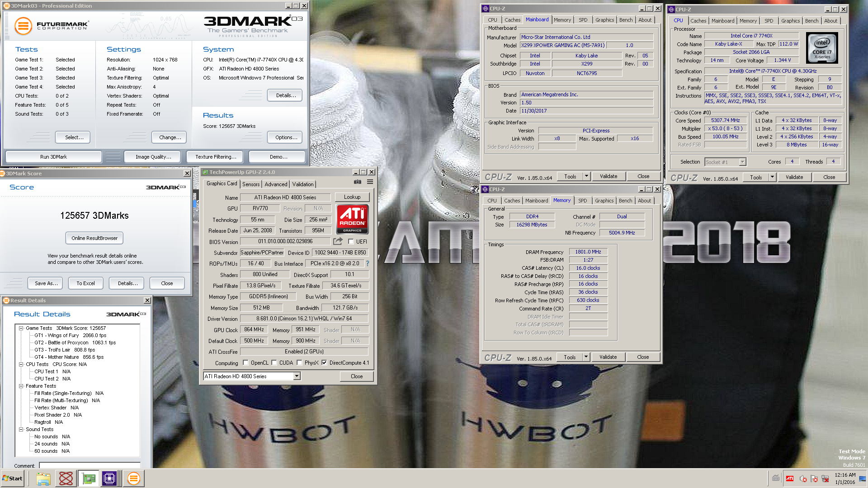Image resolution: width=868 pixels, height=488 pixels.
Task: Collapse the Sound Tests tree node
Action: click(x=21, y=430)
